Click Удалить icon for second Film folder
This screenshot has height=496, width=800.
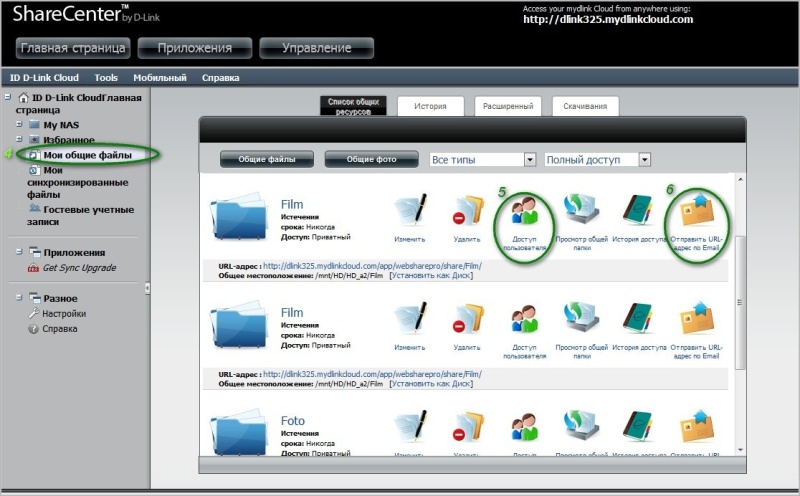[467, 319]
